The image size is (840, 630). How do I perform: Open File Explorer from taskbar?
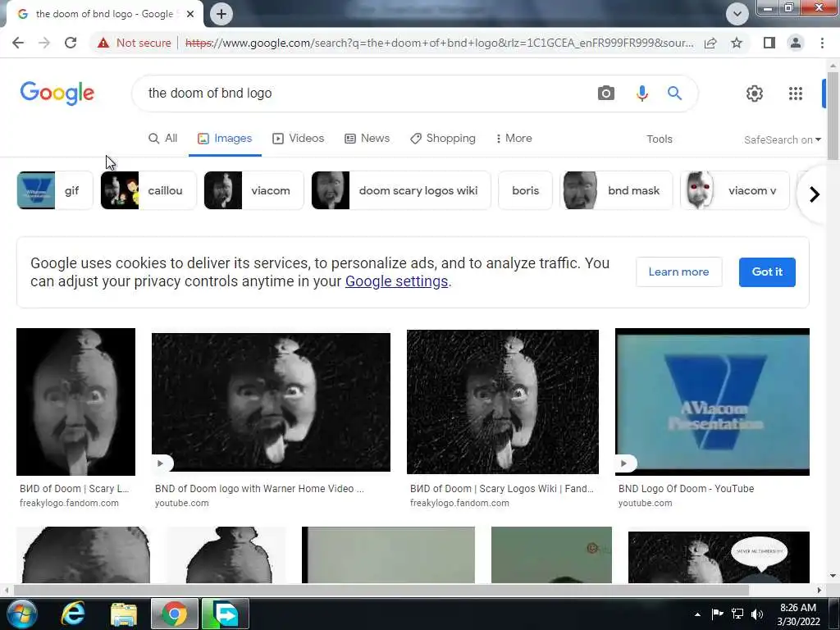tap(124, 614)
